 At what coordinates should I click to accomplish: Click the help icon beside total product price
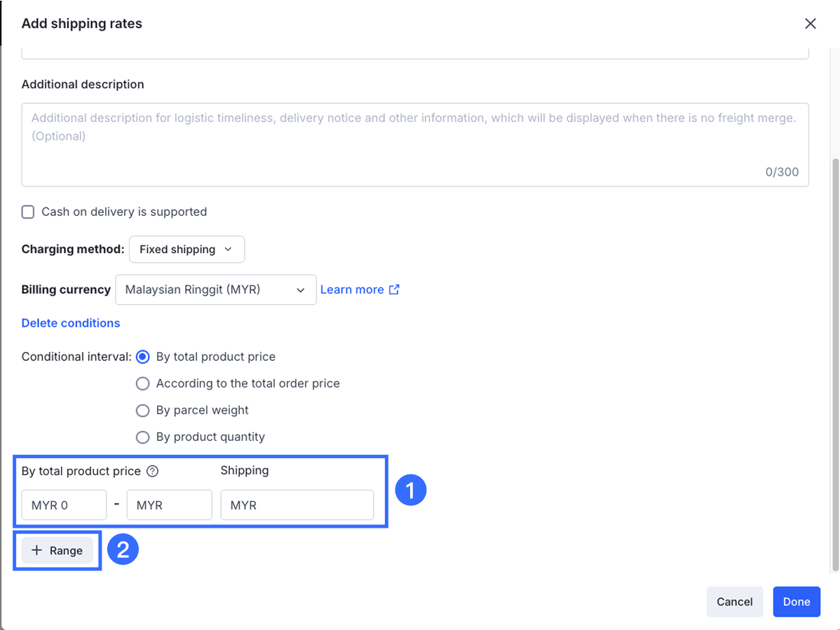(x=152, y=472)
